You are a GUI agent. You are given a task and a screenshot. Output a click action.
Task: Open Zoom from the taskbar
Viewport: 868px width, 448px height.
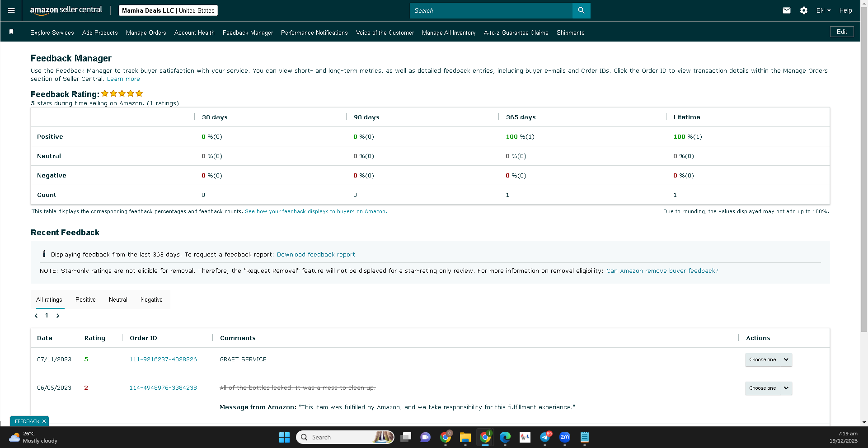(565, 437)
